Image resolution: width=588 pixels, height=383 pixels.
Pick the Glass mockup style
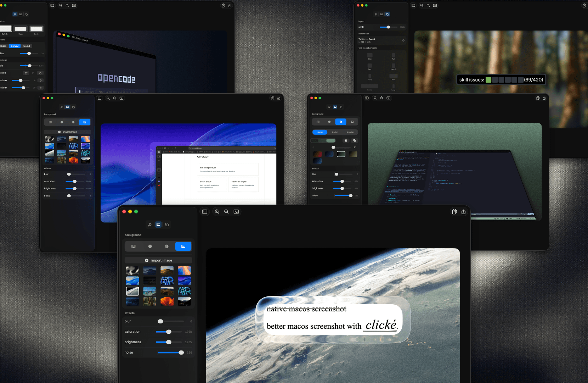tap(21, 29)
